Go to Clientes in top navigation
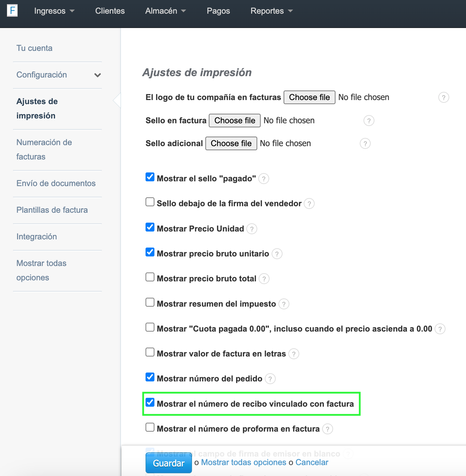The image size is (466, 476). coord(110,11)
